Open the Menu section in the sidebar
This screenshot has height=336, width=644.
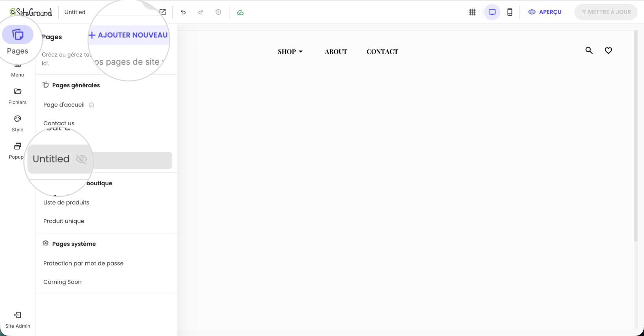pyautogui.click(x=18, y=70)
